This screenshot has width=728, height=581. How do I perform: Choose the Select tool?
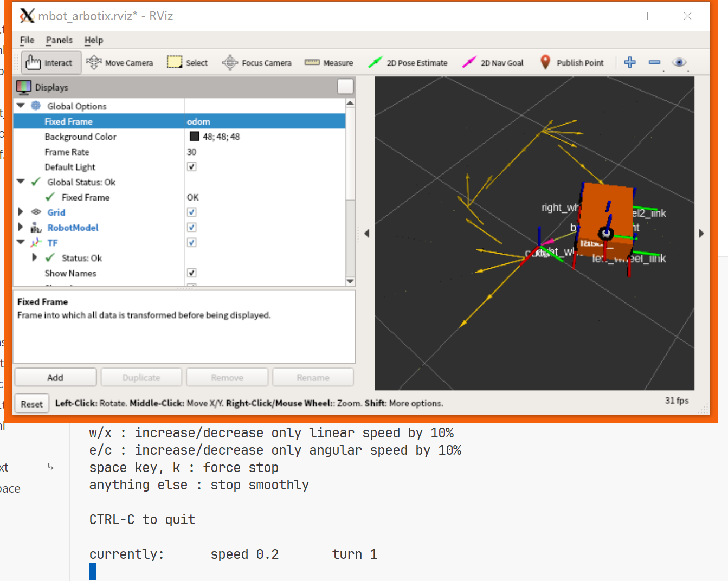188,63
